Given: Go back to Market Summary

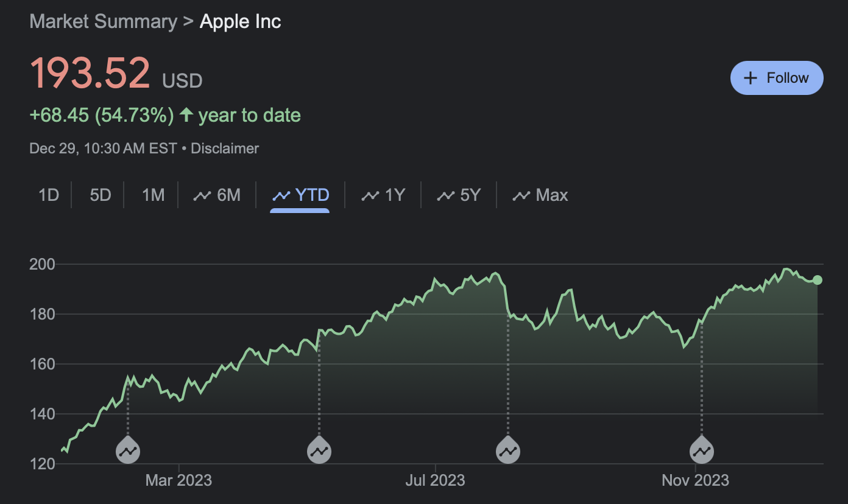Looking at the screenshot, I should pyautogui.click(x=102, y=21).
